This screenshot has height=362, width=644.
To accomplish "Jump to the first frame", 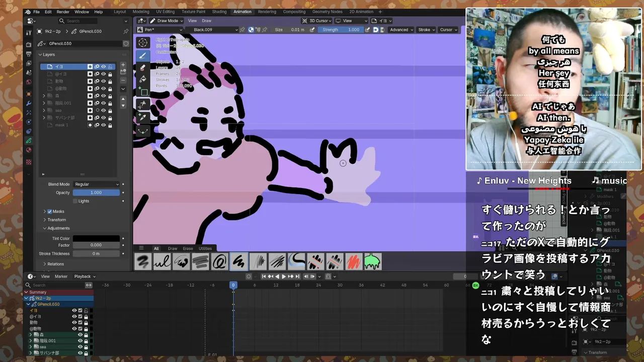I will [264, 276].
